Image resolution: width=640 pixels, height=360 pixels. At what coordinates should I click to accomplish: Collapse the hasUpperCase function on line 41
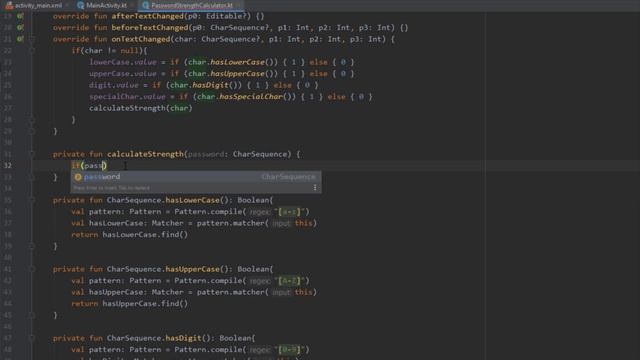coord(32,269)
